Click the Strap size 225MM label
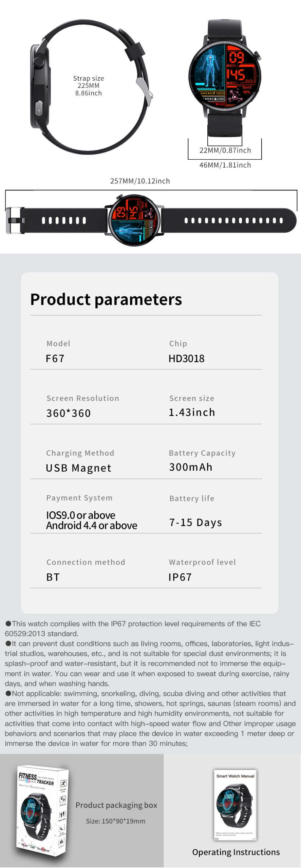This screenshot has height=868, width=301. point(89,85)
